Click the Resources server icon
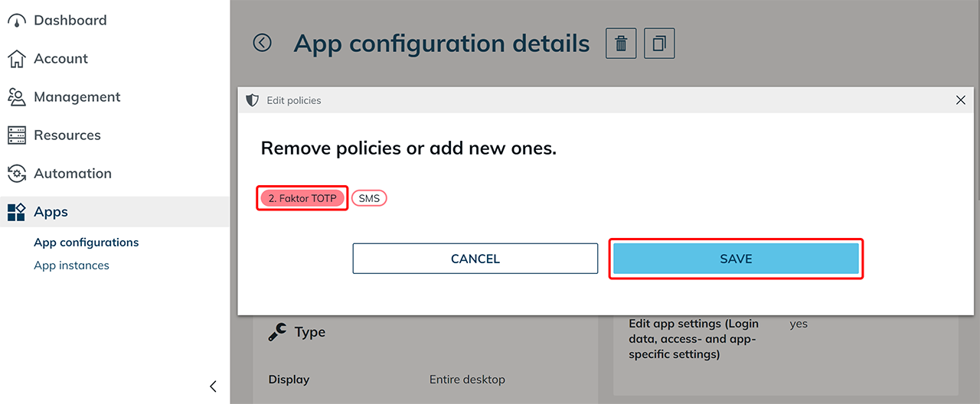Image resolution: width=980 pixels, height=404 pixels. [17, 135]
